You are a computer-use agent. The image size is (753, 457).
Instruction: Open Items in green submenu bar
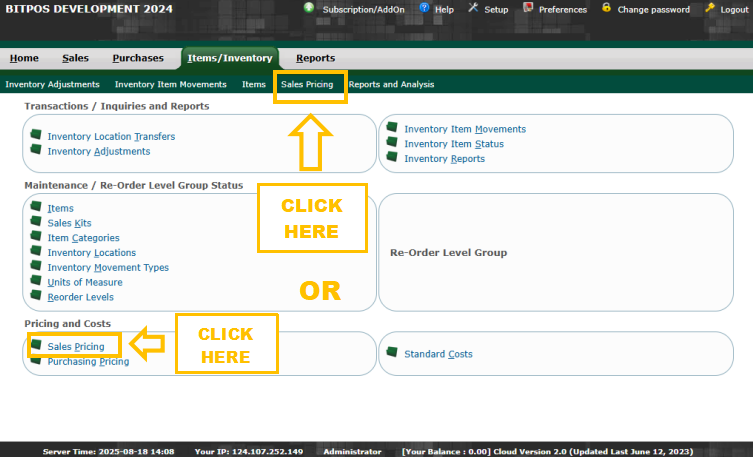254,84
